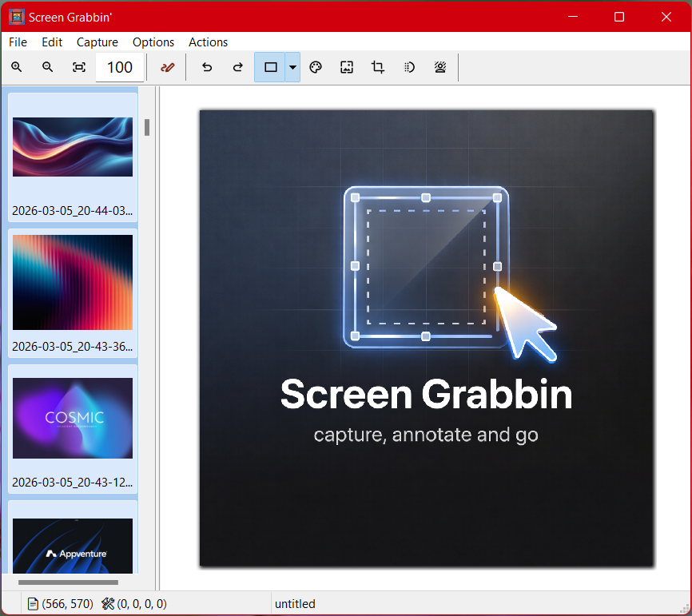Select the red freehand scribble tool
692x616 pixels.
tap(167, 67)
